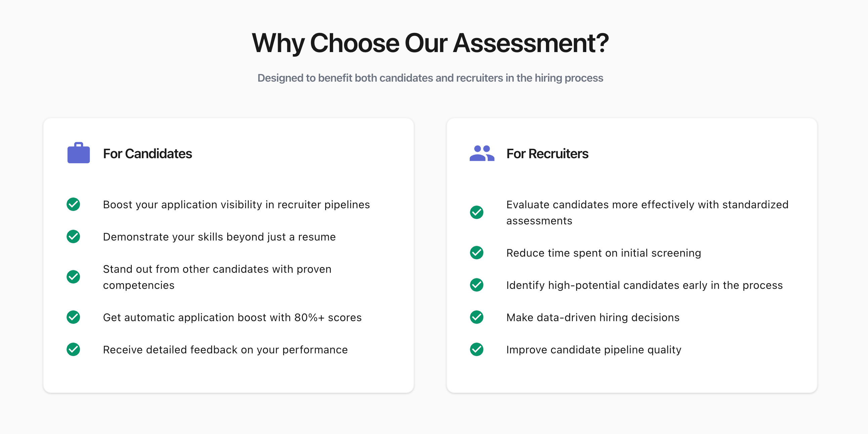Screen dimensions: 868x434
Task: Click checkmark beside Evaluate candidates more effectively
Action: pos(476,212)
